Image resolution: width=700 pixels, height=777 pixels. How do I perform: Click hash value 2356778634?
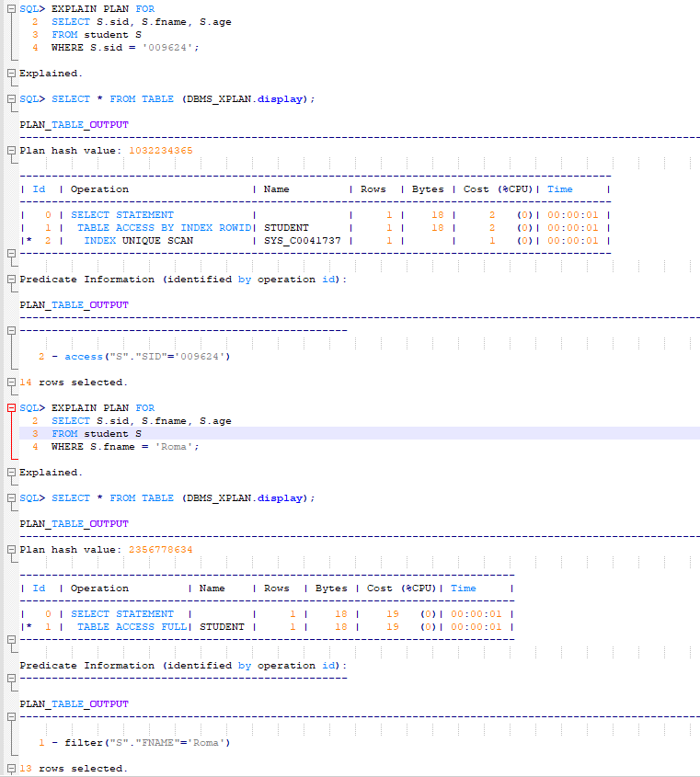pyautogui.click(x=161, y=550)
